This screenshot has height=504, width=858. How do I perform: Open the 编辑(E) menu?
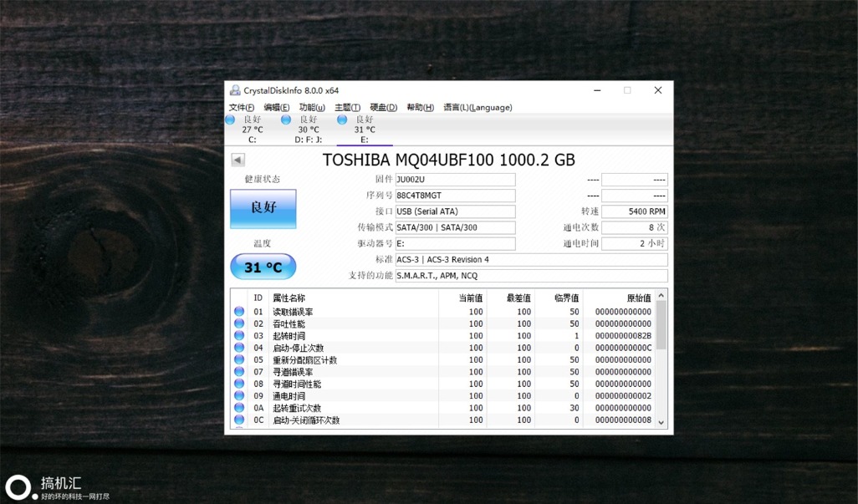tap(276, 107)
